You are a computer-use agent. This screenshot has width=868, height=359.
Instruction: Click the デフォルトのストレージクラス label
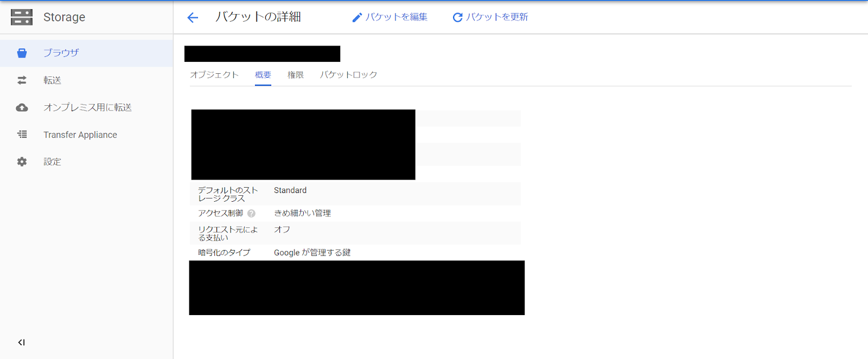(228, 194)
